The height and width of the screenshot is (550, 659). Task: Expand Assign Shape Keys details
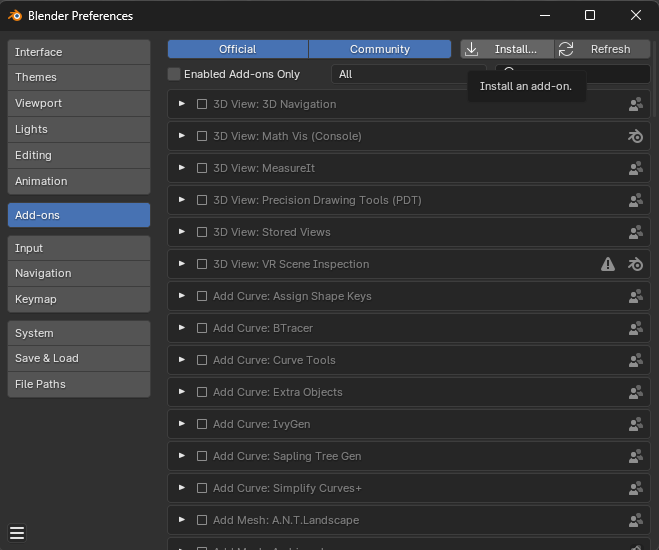point(182,296)
